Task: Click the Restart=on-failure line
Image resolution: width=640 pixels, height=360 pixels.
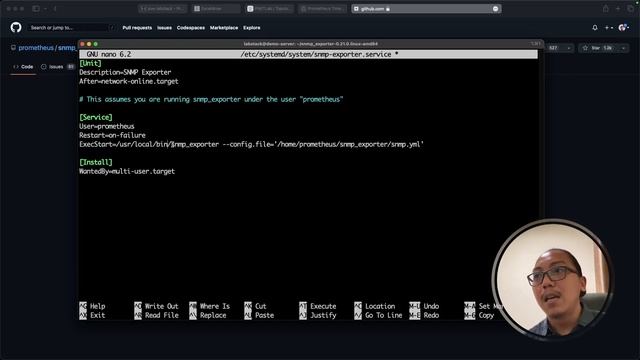Action: [112, 135]
